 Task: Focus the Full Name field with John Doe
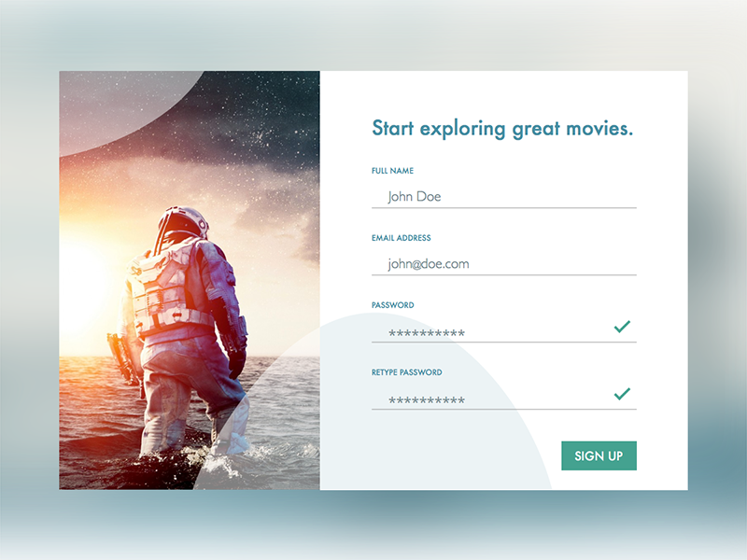pyautogui.click(x=504, y=196)
